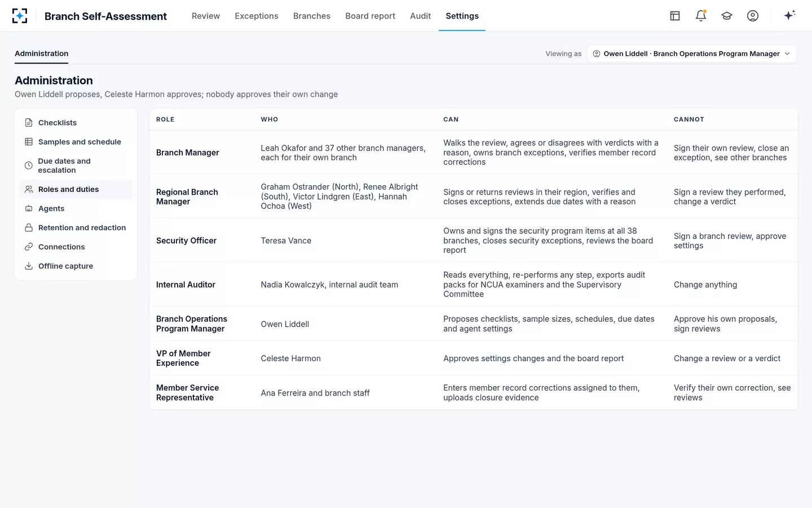812x508 pixels.
Task: Click the Agents robot icon
Action: (x=29, y=208)
